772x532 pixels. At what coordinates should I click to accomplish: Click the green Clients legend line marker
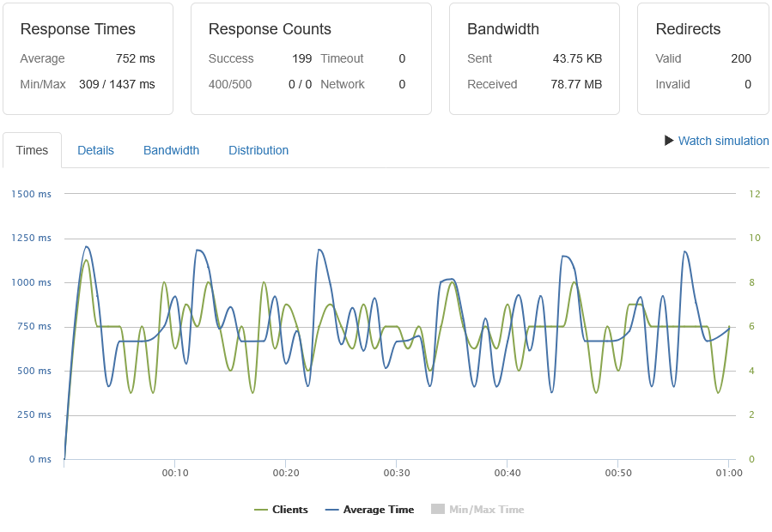[x=261, y=510]
